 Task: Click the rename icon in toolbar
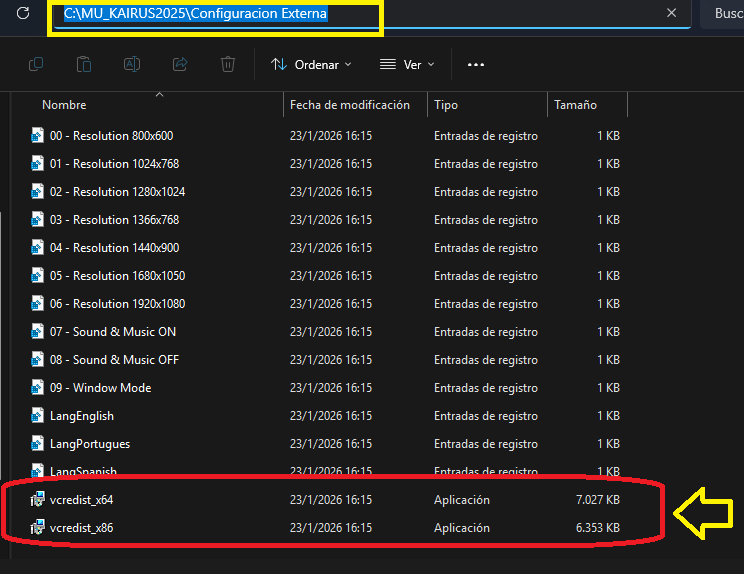point(132,64)
